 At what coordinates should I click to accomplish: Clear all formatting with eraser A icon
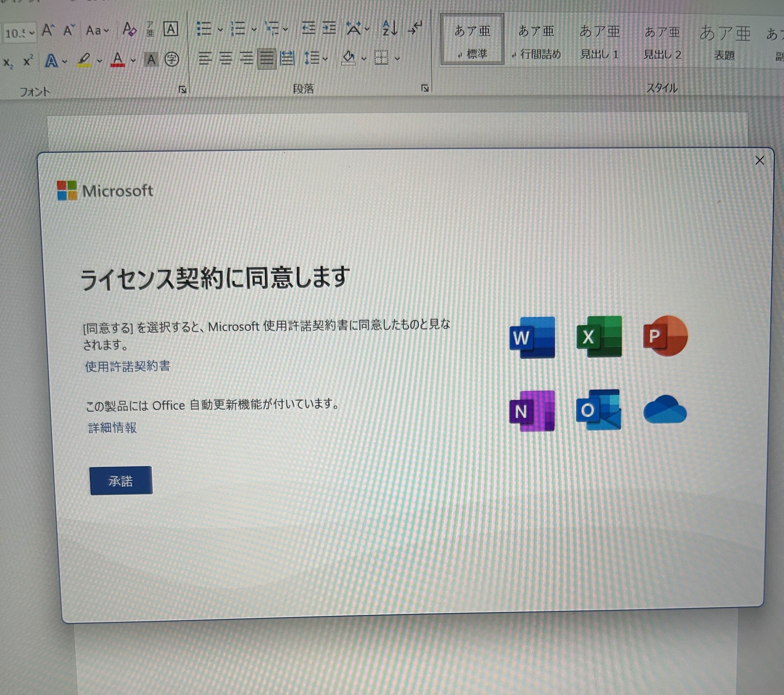point(129,30)
